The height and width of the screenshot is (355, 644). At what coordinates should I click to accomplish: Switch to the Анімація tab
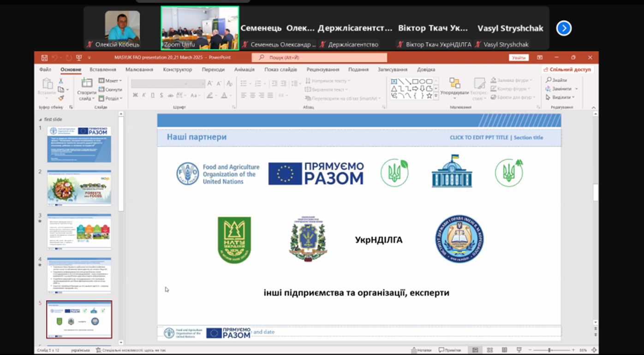[244, 70]
